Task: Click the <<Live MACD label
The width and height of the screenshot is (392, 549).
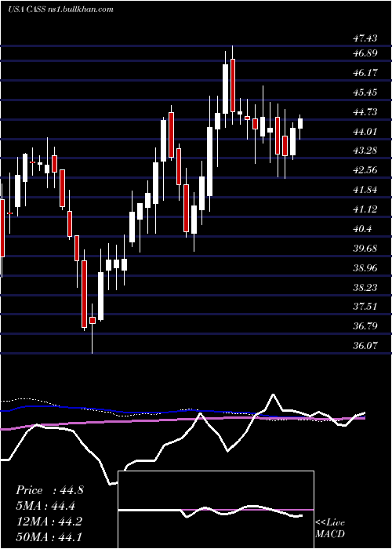Action: pyautogui.click(x=330, y=528)
